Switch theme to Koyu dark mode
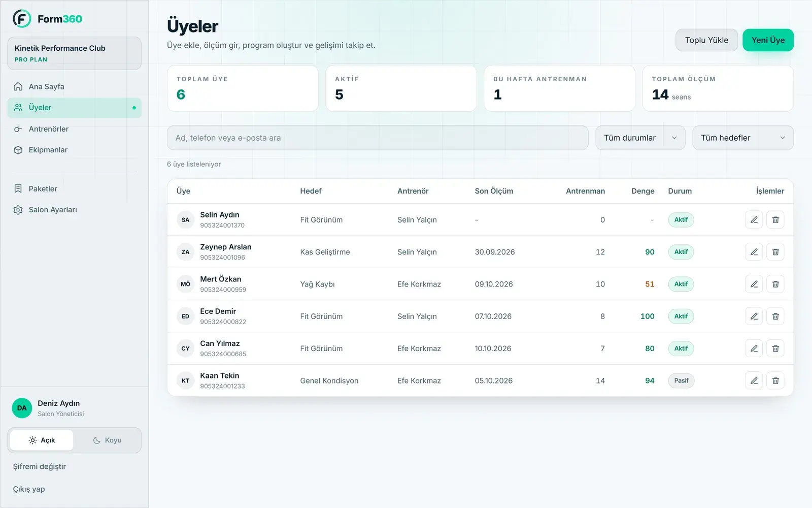Screen dimensions: 812x508 [x=107, y=440]
